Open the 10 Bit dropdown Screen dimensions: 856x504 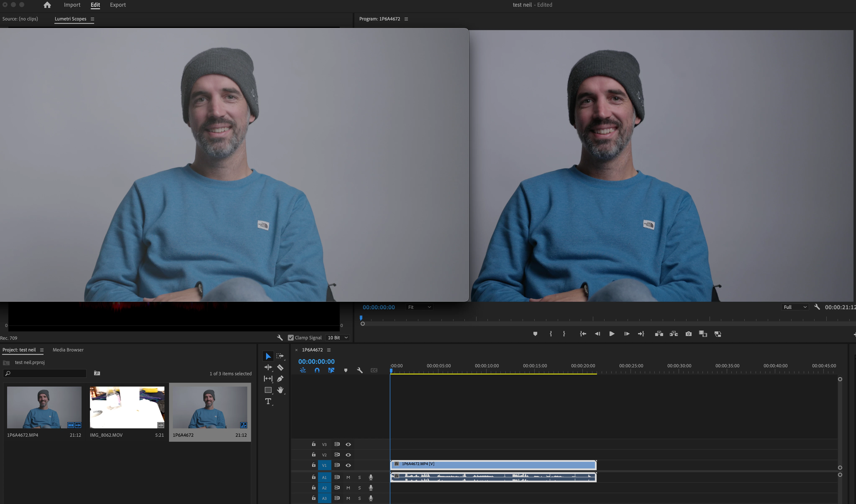tap(338, 338)
